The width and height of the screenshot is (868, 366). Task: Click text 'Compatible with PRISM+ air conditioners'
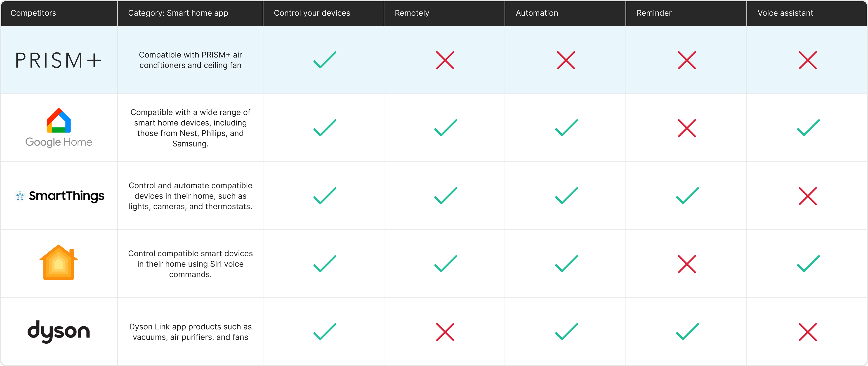coord(190,60)
